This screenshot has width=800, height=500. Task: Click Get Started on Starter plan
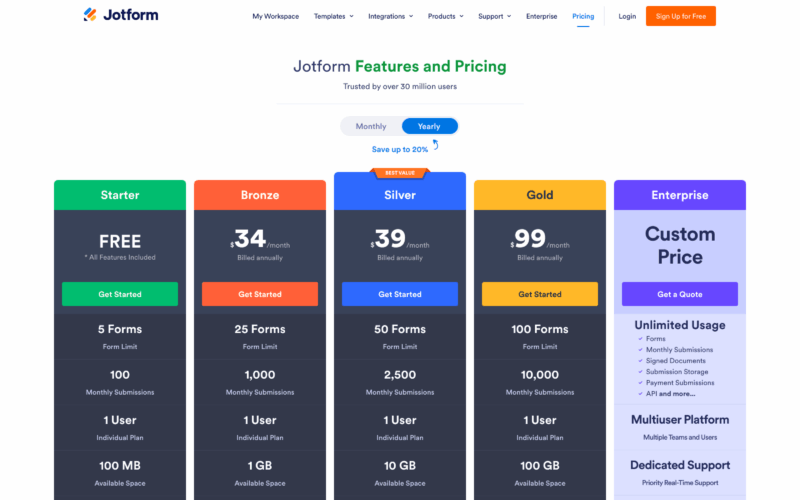click(120, 294)
